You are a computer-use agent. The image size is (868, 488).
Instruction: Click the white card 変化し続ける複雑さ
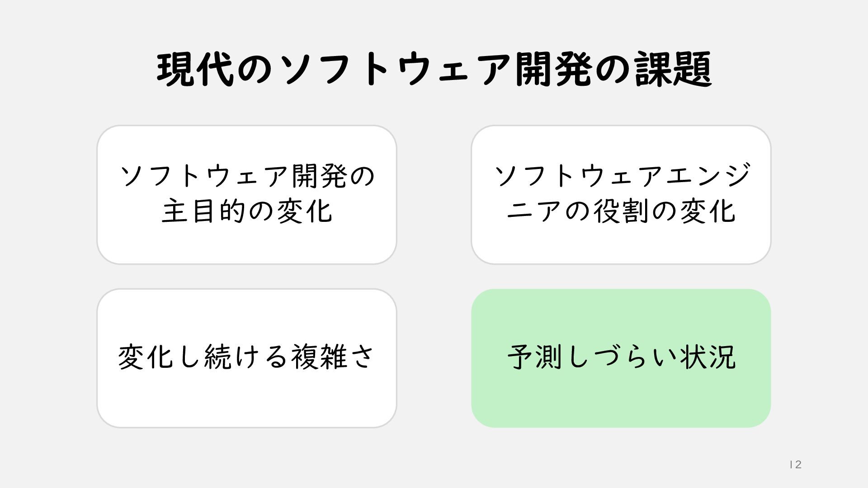[247, 398]
